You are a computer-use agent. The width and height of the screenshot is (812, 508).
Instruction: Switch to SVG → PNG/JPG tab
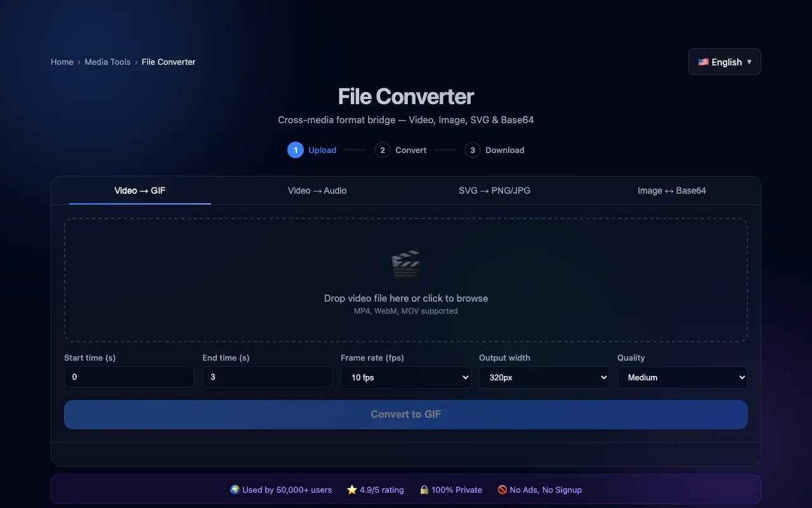(495, 190)
